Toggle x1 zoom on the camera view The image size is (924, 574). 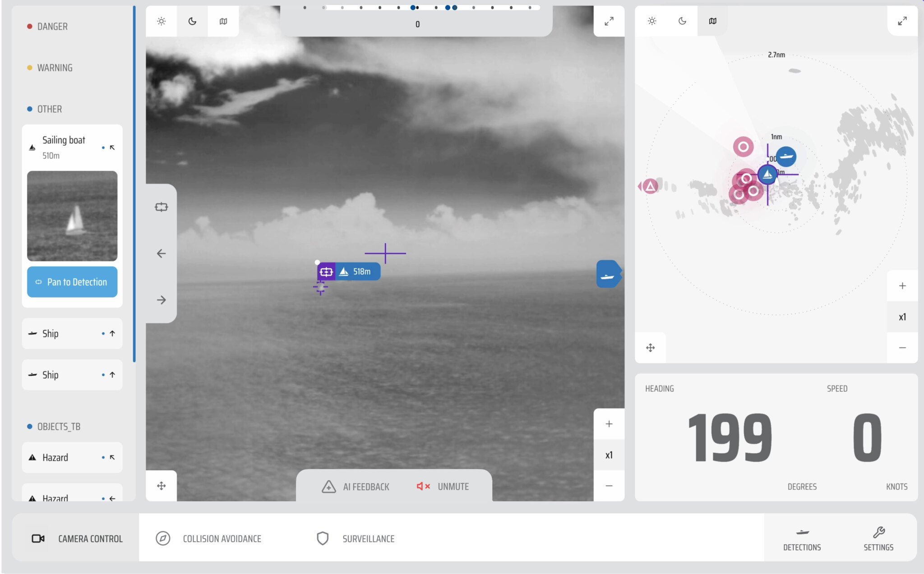click(609, 455)
